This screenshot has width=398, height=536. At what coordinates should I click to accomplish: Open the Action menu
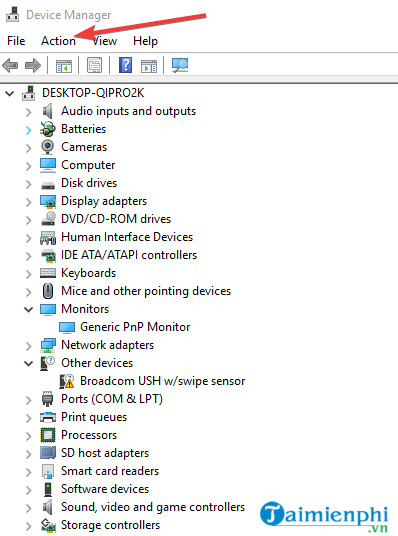click(58, 41)
